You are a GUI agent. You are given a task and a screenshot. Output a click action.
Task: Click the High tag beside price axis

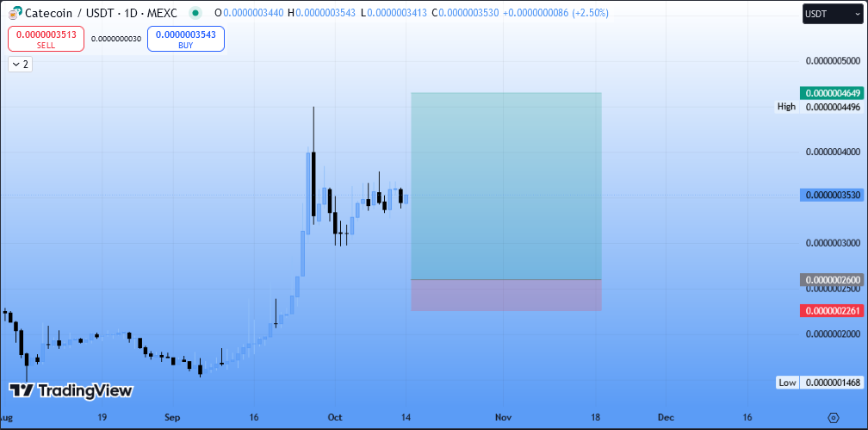[x=786, y=106]
